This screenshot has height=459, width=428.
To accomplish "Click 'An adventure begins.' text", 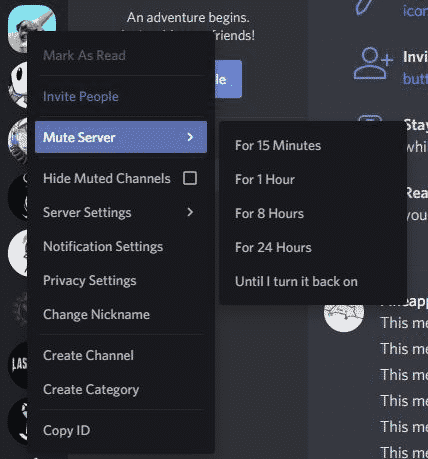I will click(x=188, y=17).
